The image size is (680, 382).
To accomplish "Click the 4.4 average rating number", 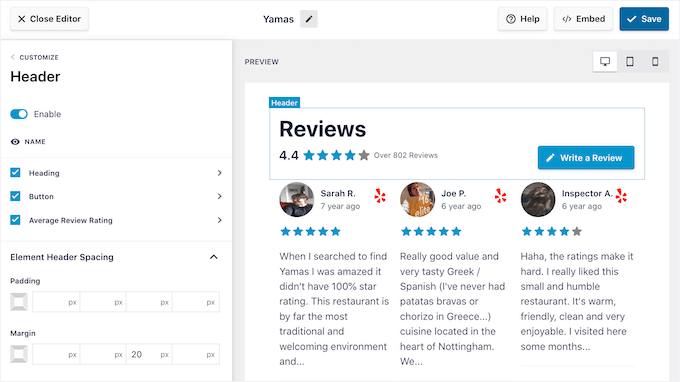I will 289,155.
